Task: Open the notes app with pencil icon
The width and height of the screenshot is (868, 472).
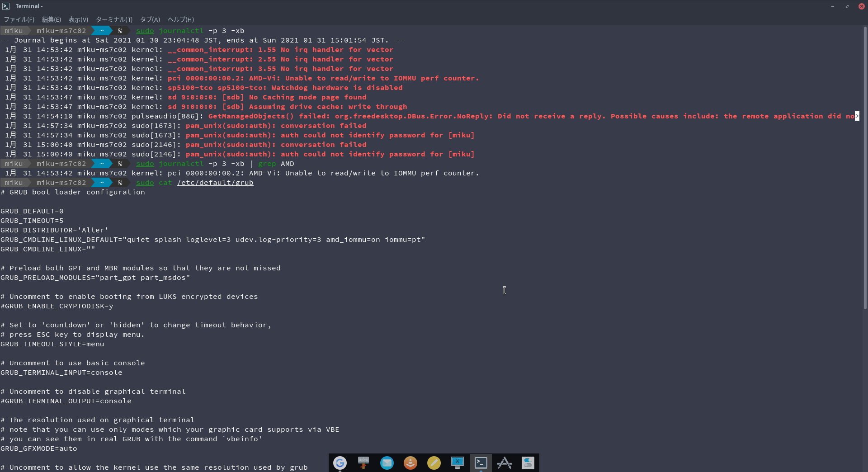Action: [434, 463]
